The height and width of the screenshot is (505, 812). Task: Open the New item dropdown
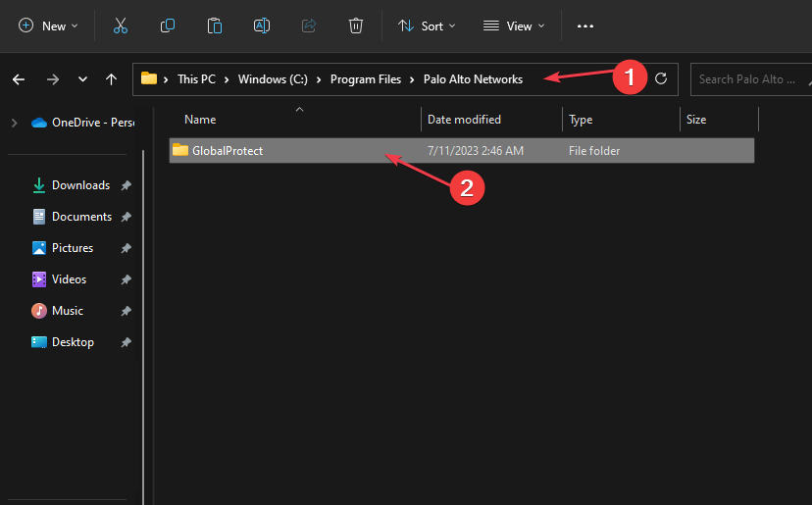pyautogui.click(x=48, y=25)
